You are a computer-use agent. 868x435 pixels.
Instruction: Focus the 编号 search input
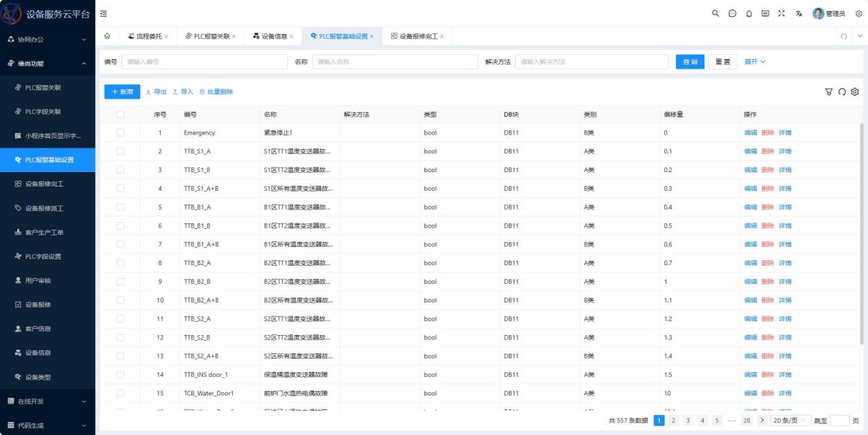205,62
